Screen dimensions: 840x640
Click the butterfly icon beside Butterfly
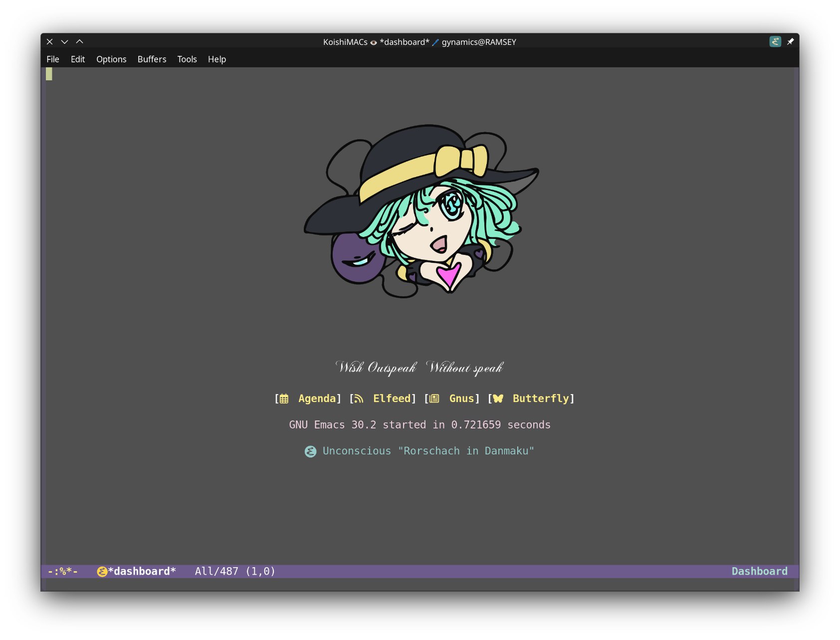click(x=498, y=399)
